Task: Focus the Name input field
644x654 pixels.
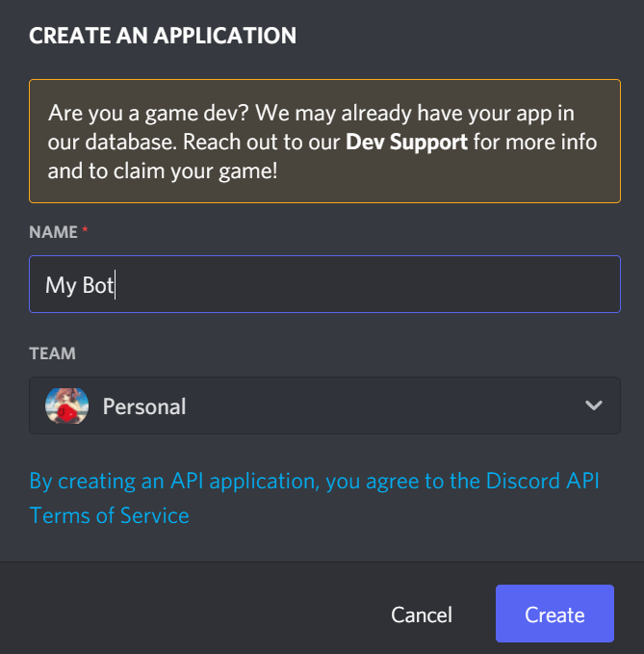Action: click(x=324, y=284)
